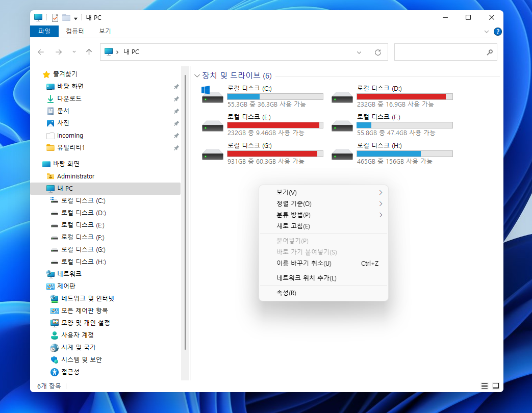Viewport: 532px width, 413px height.
Task: Unpin 문서 using its pin icon
Action: tap(176, 111)
